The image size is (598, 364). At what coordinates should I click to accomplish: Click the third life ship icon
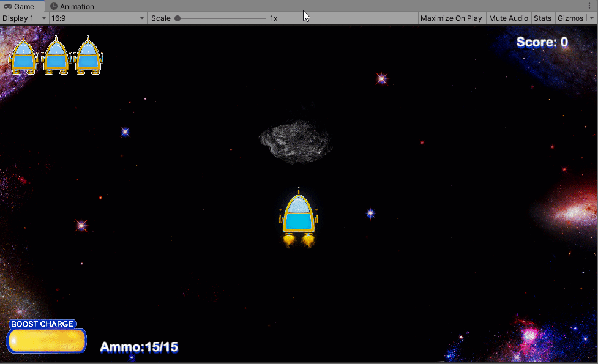point(88,55)
